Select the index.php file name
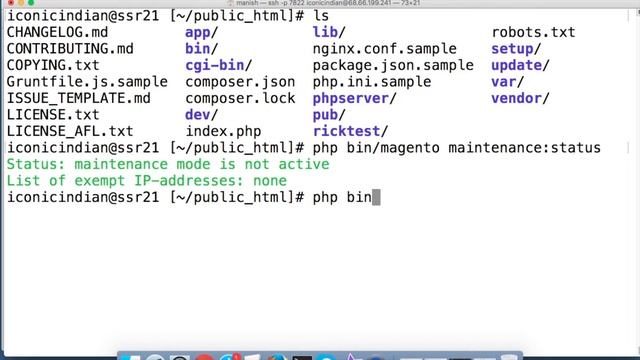 click(223, 131)
